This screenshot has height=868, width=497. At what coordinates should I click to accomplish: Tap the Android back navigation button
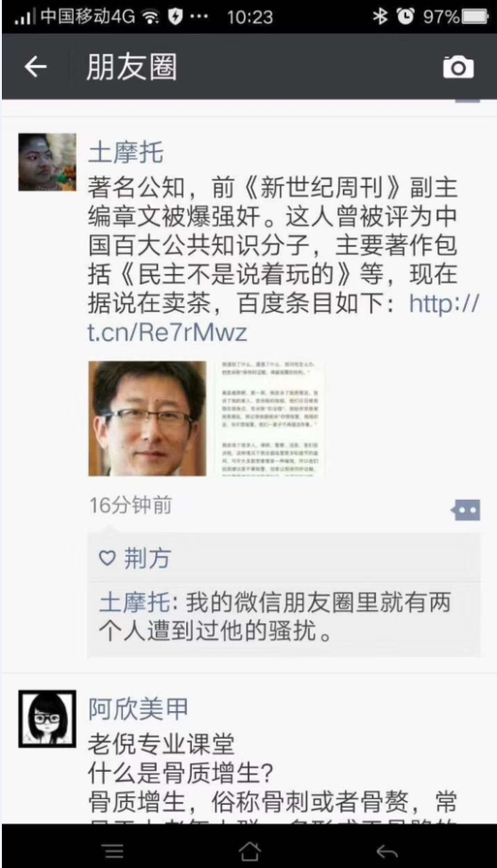tap(386, 851)
